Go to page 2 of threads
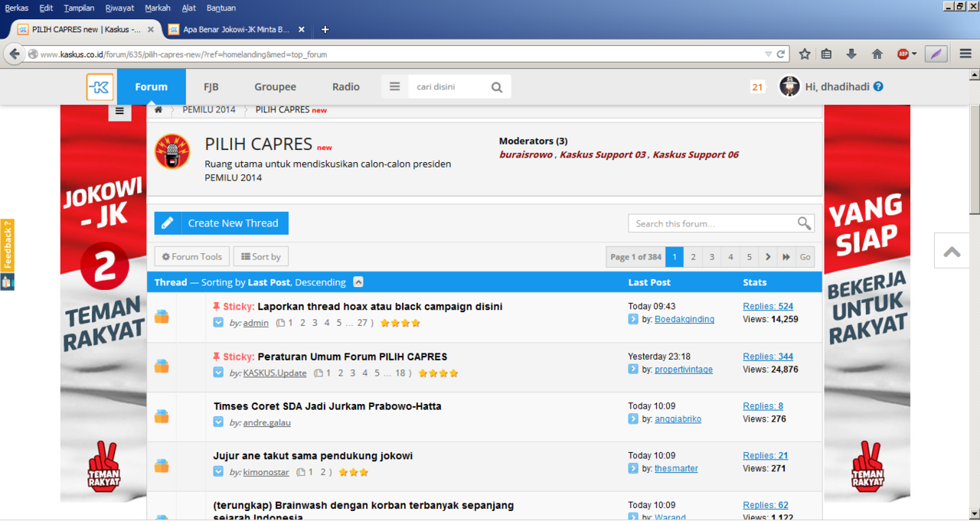980x521 pixels. point(693,257)
